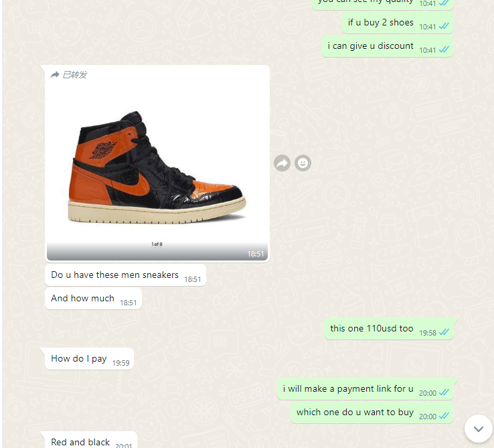Click the 'if u buy 2 shoes' message
This screenshot has width=494, height=448.
pos(398,23)
